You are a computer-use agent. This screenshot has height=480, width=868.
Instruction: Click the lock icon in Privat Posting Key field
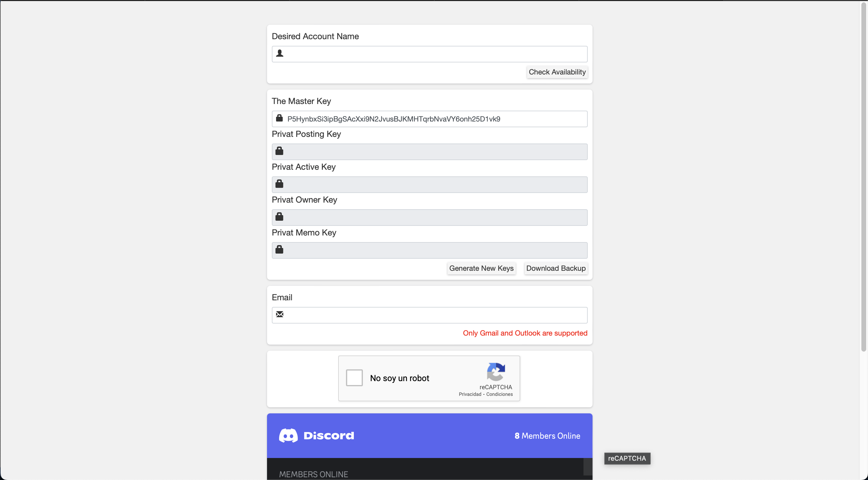279,151
